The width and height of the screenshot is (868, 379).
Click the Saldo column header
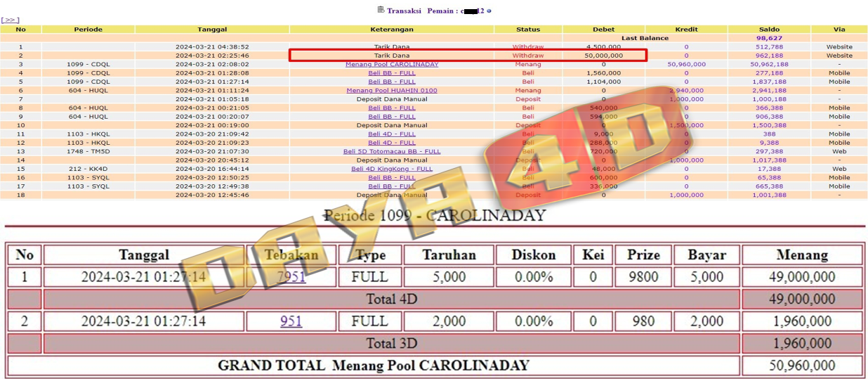coord(768,30)
